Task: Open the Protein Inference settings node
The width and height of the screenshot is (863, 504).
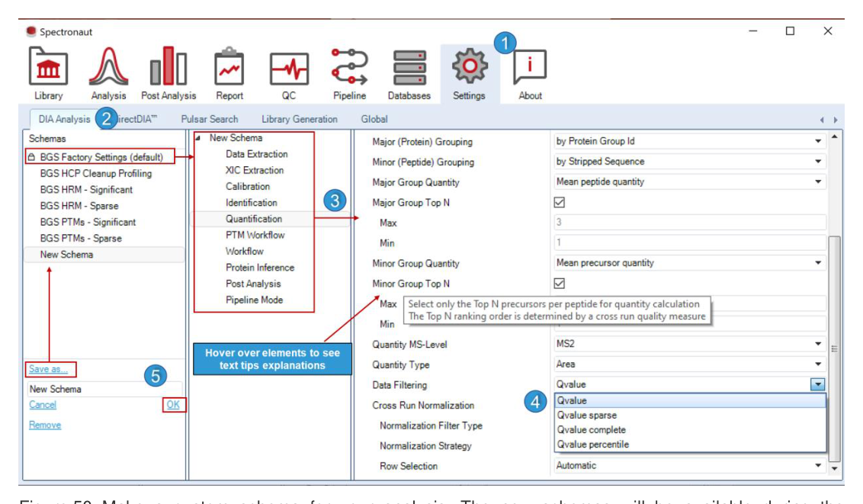Action: click(x=260, y=268)
